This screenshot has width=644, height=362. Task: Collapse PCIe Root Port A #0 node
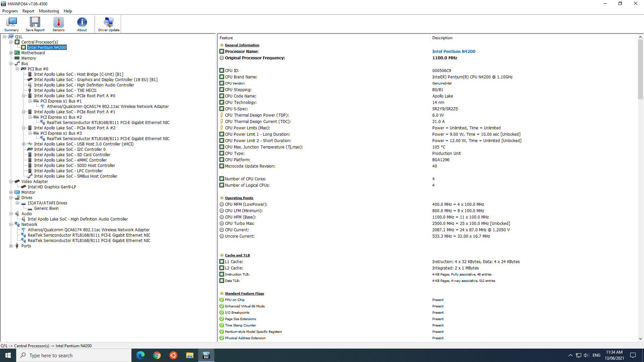24,96
